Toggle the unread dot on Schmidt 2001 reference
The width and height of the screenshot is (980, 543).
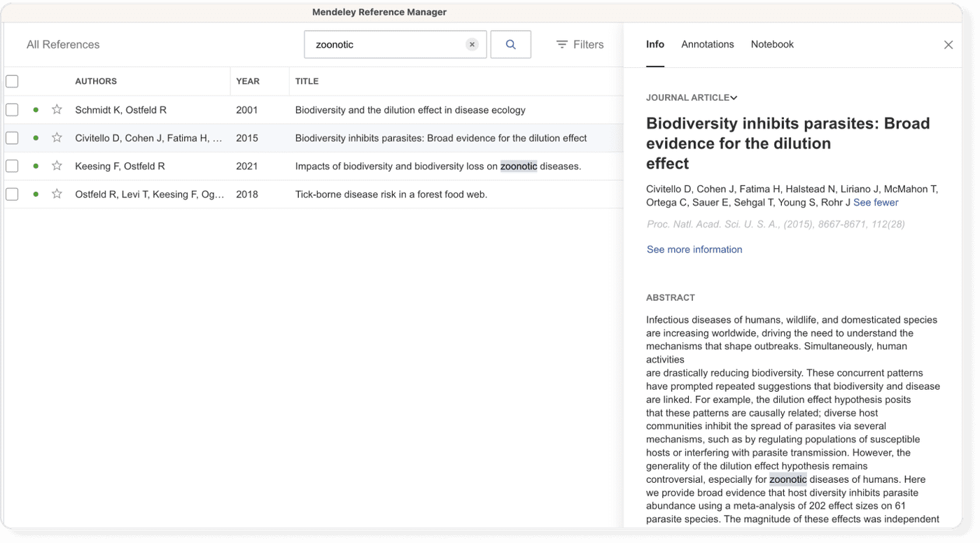[34, 110]
